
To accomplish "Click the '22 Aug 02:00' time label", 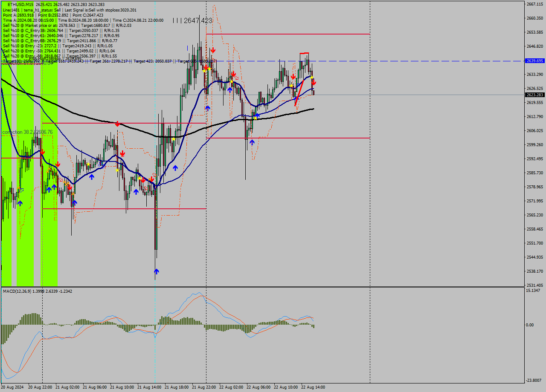I will pos(231,387).
